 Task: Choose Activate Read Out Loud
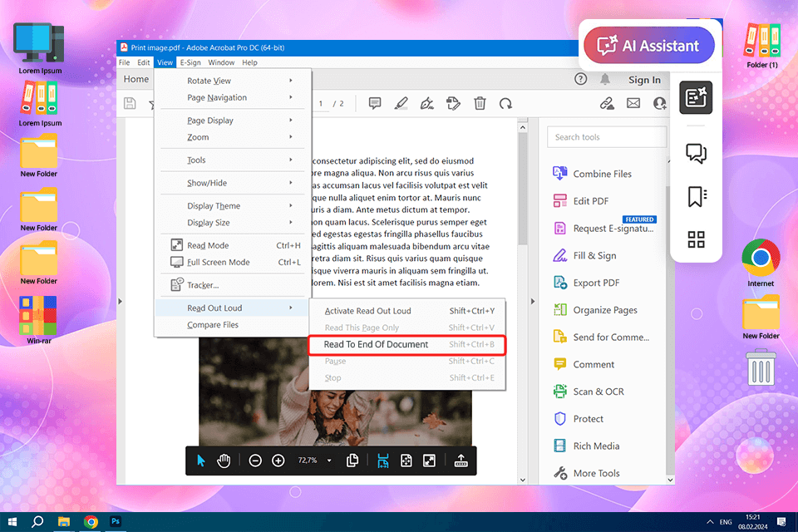click(407, 311)
